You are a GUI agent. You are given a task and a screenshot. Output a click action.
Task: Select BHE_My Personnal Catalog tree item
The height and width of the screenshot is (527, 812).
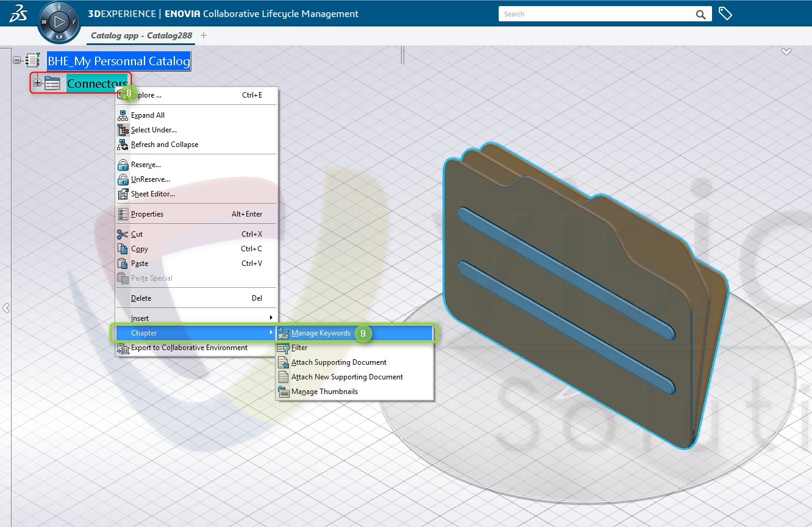click(x=119, y=61)
